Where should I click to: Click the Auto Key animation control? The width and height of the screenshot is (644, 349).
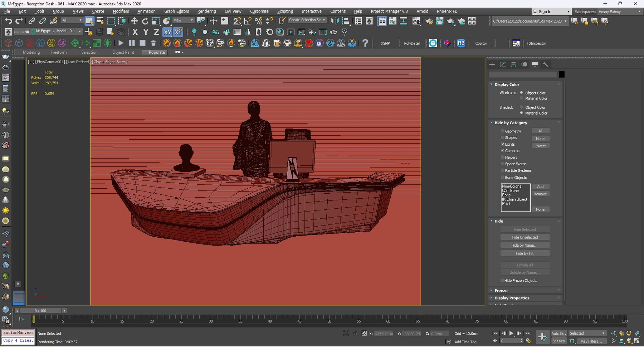558,333
